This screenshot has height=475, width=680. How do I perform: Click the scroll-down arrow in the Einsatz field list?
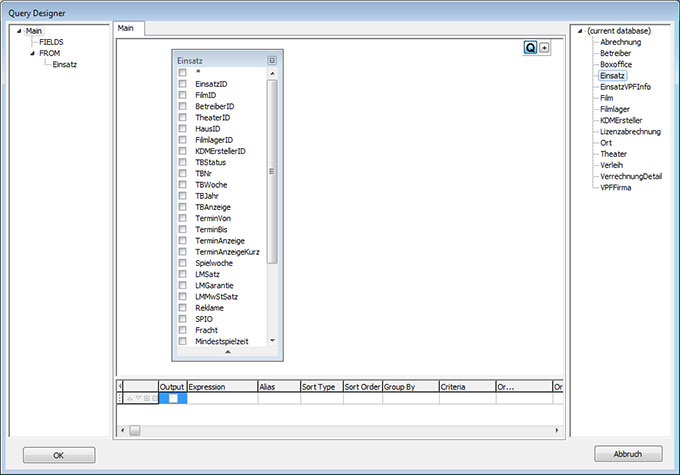(273, 341)
